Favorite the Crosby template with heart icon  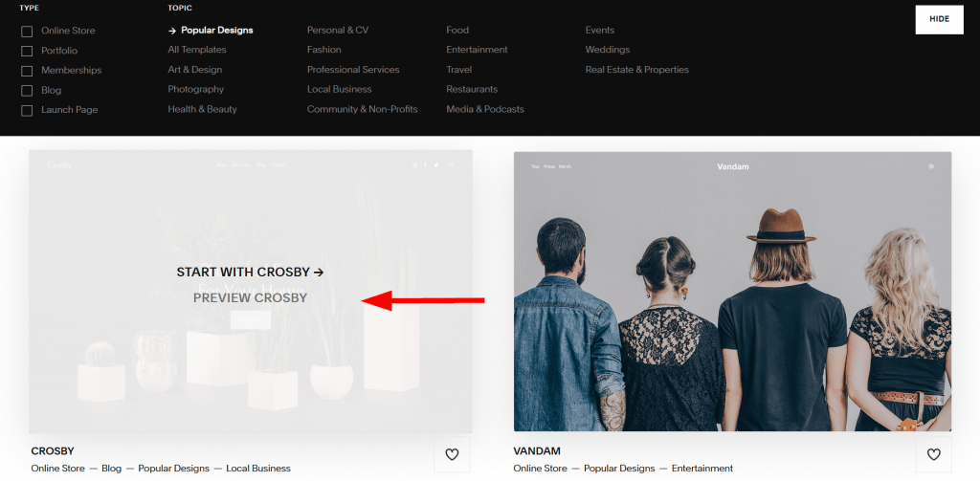click(452, 455)
